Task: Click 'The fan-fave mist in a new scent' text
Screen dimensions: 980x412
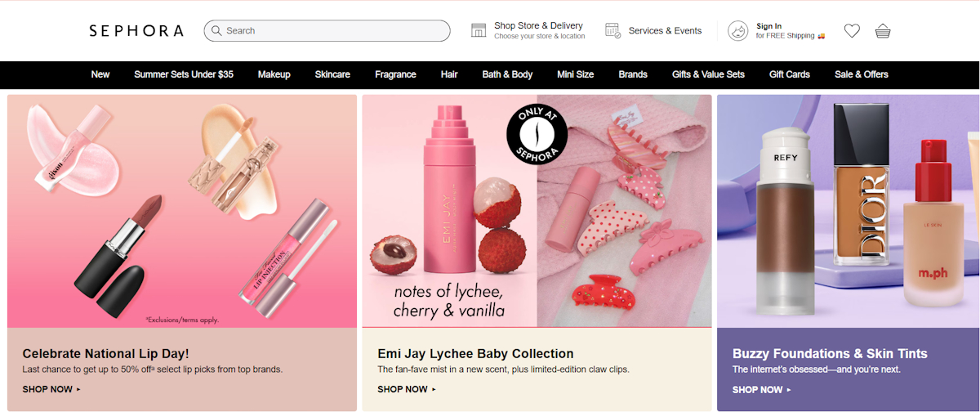Action: pos(503,369)
